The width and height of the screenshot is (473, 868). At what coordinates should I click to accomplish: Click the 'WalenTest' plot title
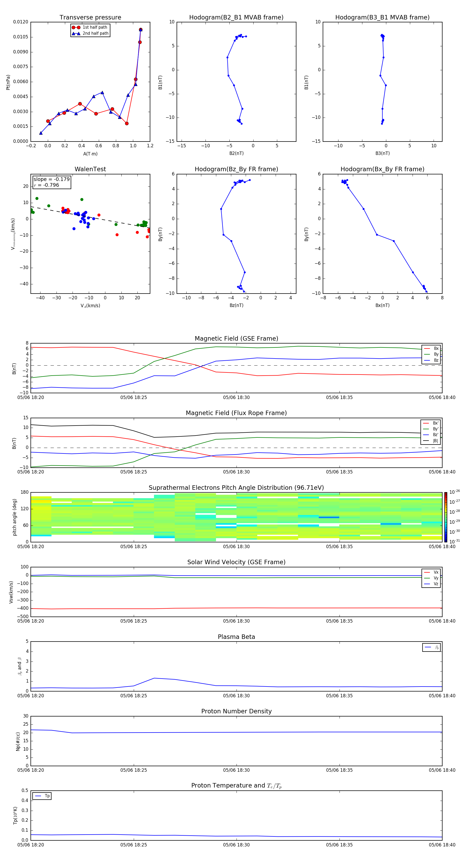click(x=90, y=169)
